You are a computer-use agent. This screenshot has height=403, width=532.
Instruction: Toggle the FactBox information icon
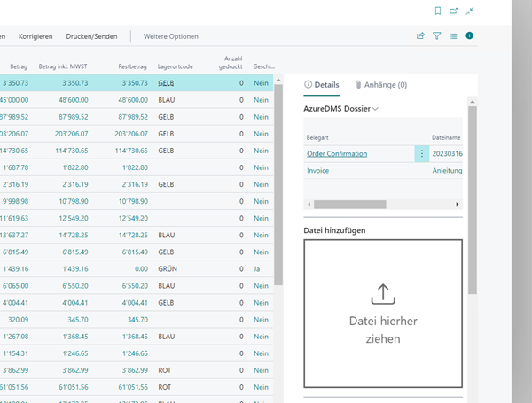tap(469, 36)
